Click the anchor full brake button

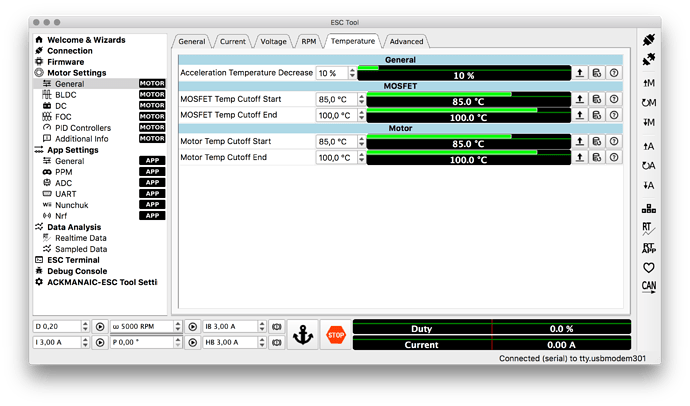[x=303, y=335]
